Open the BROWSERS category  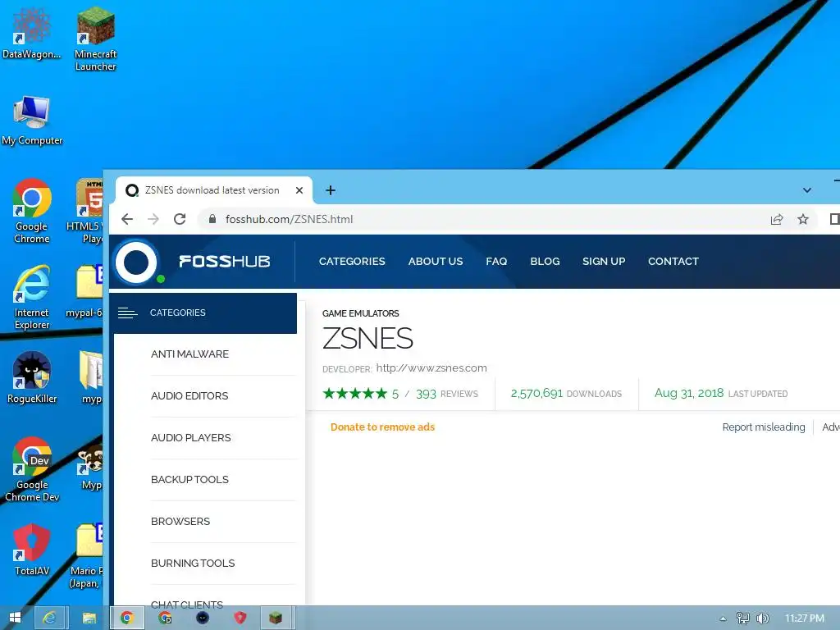[180, 521]
